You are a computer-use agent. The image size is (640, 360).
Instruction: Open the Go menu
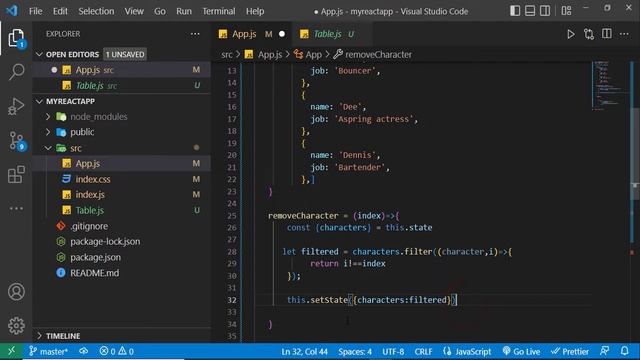[x=160, y=11]
